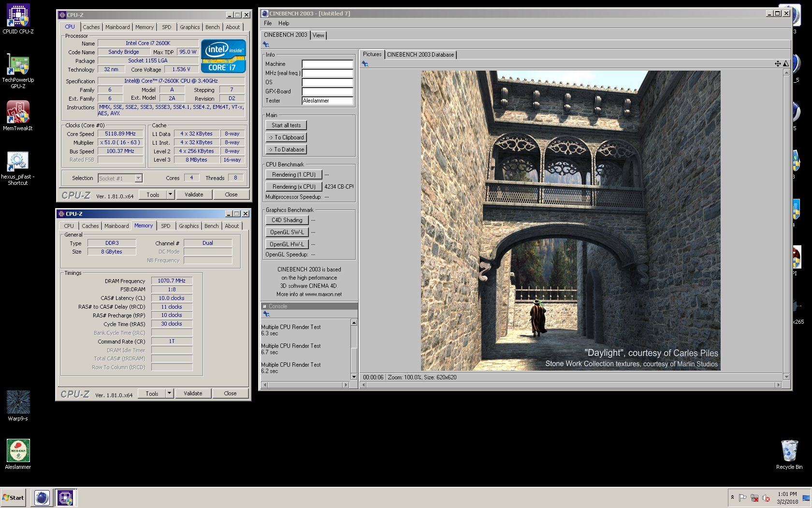Click the To Clipboard button
The image size is (812, 508).
coord(286,137)
